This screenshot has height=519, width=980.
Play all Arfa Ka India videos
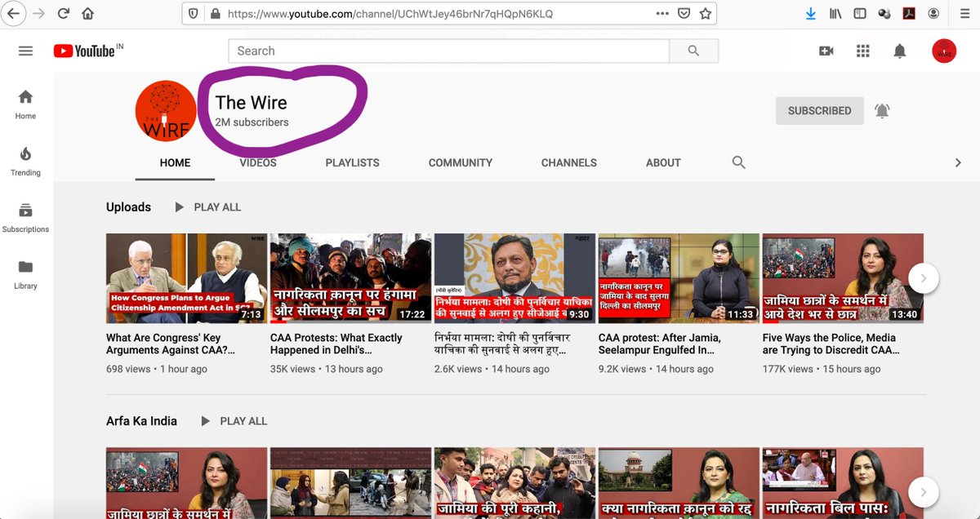(234, 421)
